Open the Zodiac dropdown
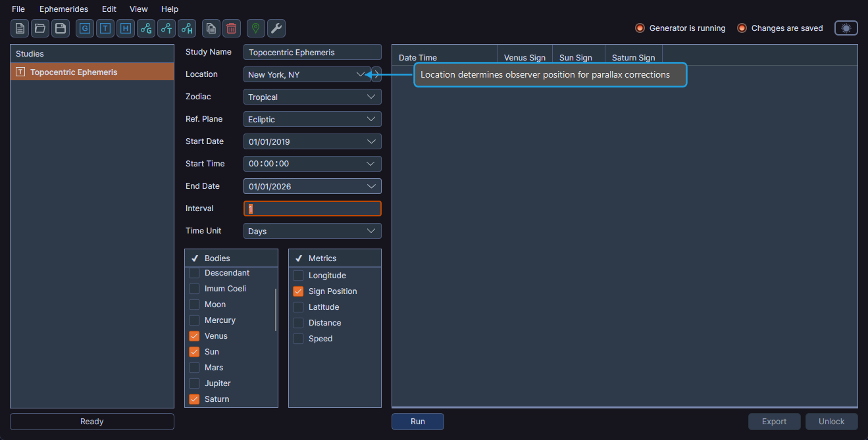Viewport: 868px width, 440px height. [312, 97]
